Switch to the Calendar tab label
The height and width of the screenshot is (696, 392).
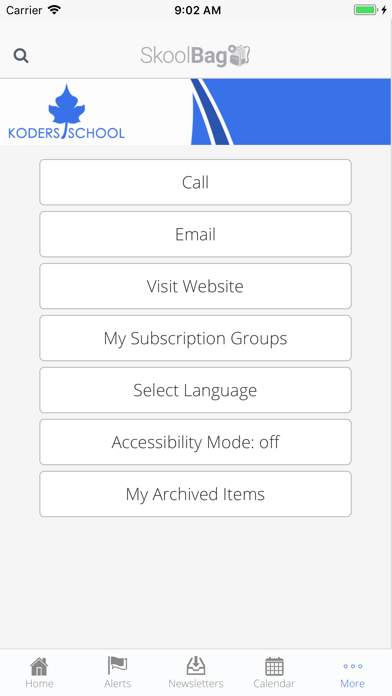point(274,684)
